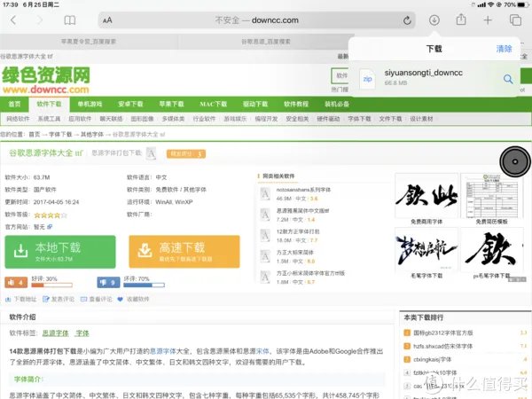
Task: Open the Safari bookmarks book icon
Action: coord(70,20)
